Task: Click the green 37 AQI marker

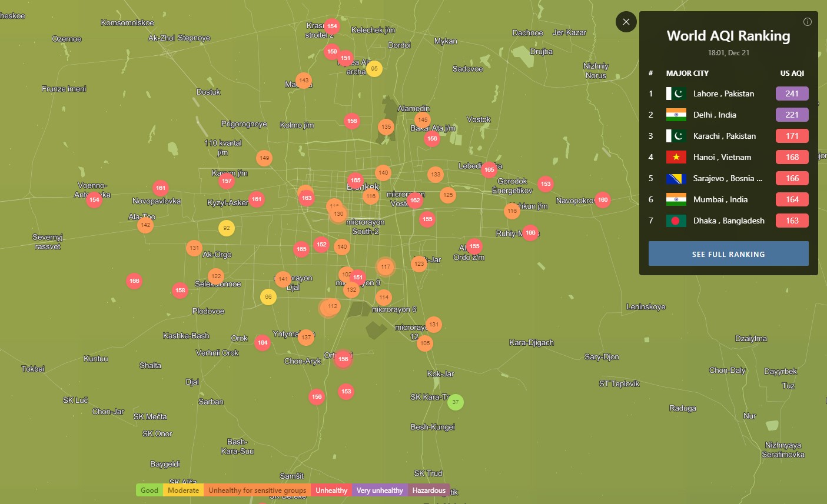Action: coord(455,402)
